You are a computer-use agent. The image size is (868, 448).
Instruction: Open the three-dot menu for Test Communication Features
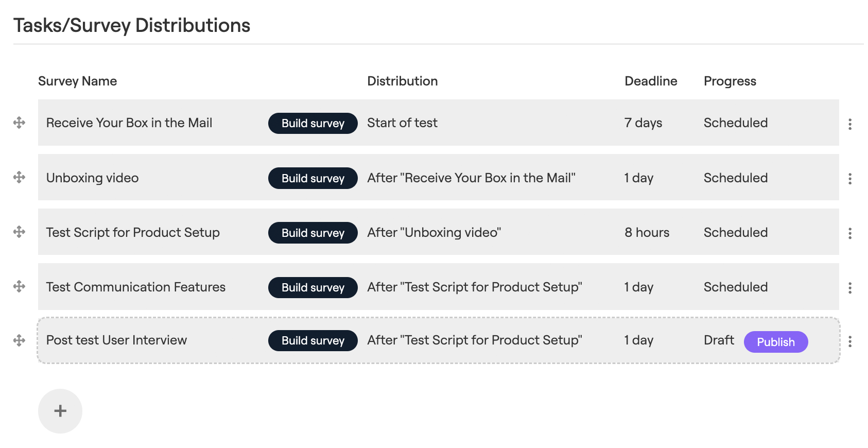coord(850,287)
